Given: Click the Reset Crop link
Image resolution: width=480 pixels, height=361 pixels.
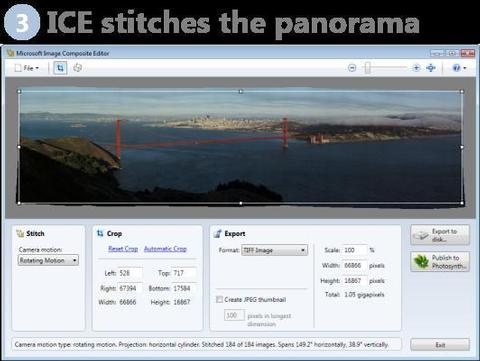Looking at the screenshot, I should 123,249.
